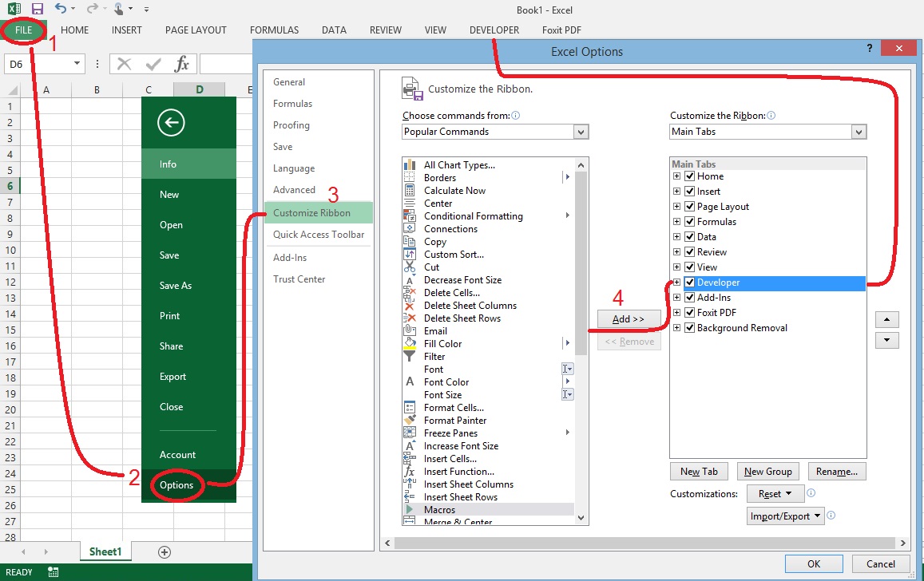Switch to the FORMULAS ribbon tab
This screenshot has width=924, height=581.
274,30
